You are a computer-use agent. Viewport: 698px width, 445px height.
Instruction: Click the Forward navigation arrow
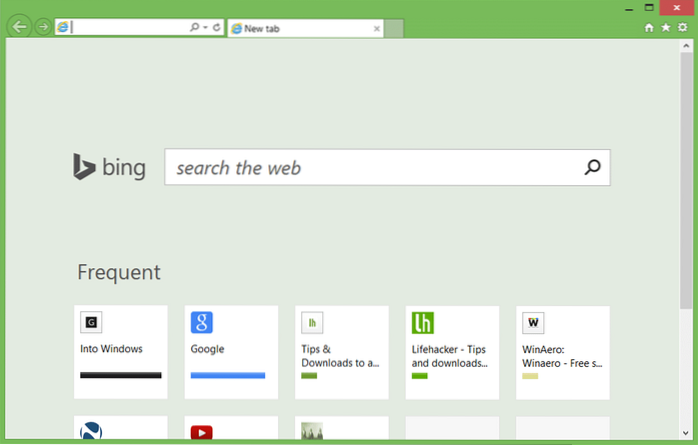42,28
